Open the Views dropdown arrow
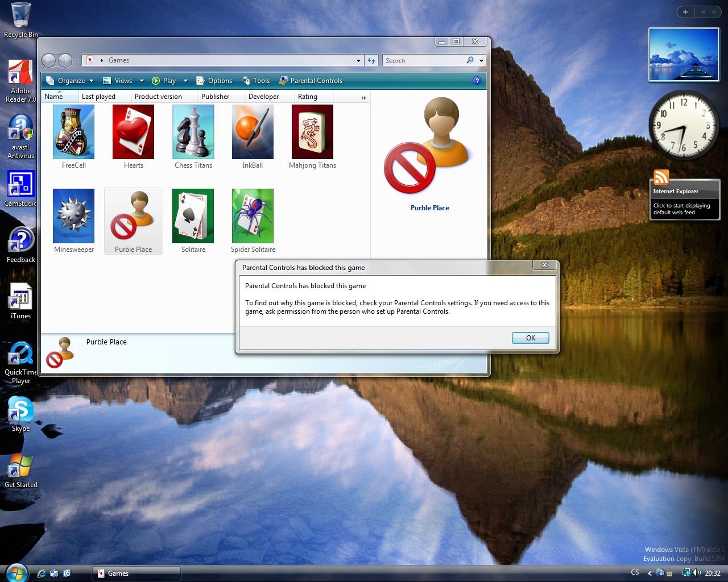 pos(142,81)
